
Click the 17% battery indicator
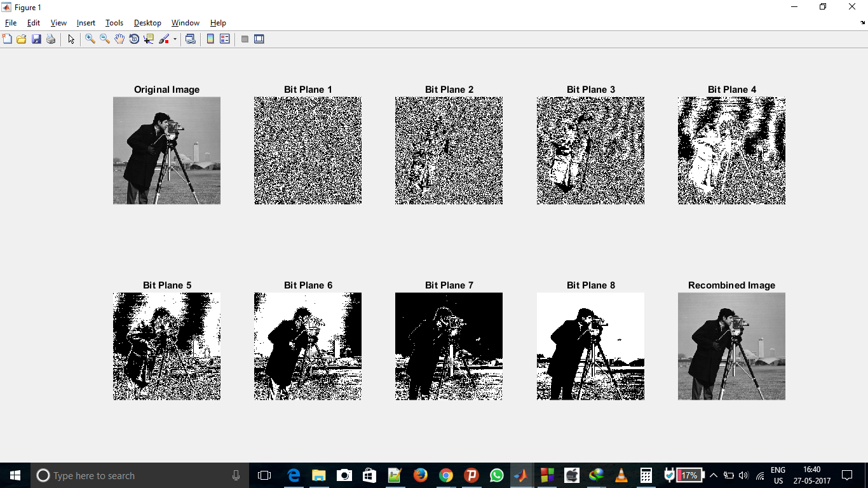[689, 475]
